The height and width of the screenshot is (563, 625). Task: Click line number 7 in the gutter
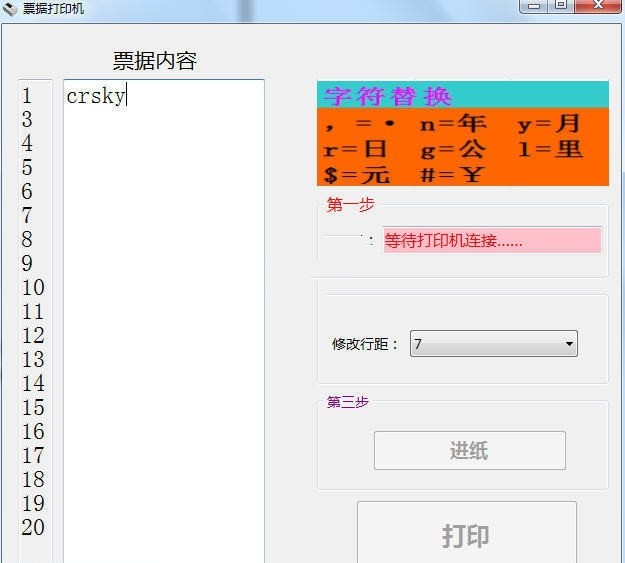click(27, 215)
